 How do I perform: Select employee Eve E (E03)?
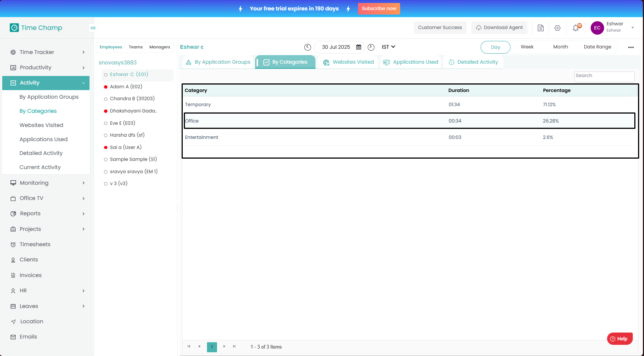(122, 123)
